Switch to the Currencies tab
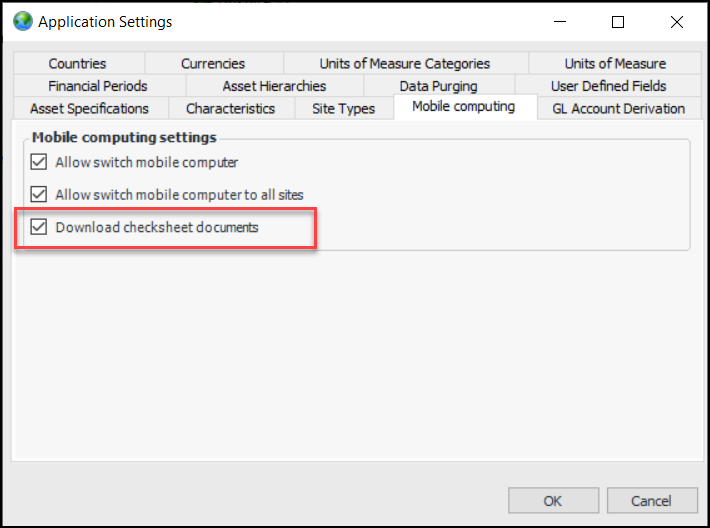Image resolution: width=710 pixels, height=528 pixels. 213,64
